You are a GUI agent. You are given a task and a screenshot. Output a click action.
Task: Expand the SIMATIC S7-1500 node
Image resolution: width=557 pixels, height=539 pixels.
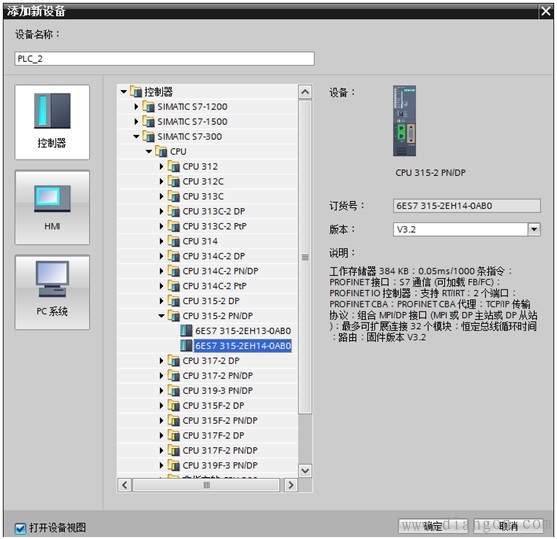(136, 122)
